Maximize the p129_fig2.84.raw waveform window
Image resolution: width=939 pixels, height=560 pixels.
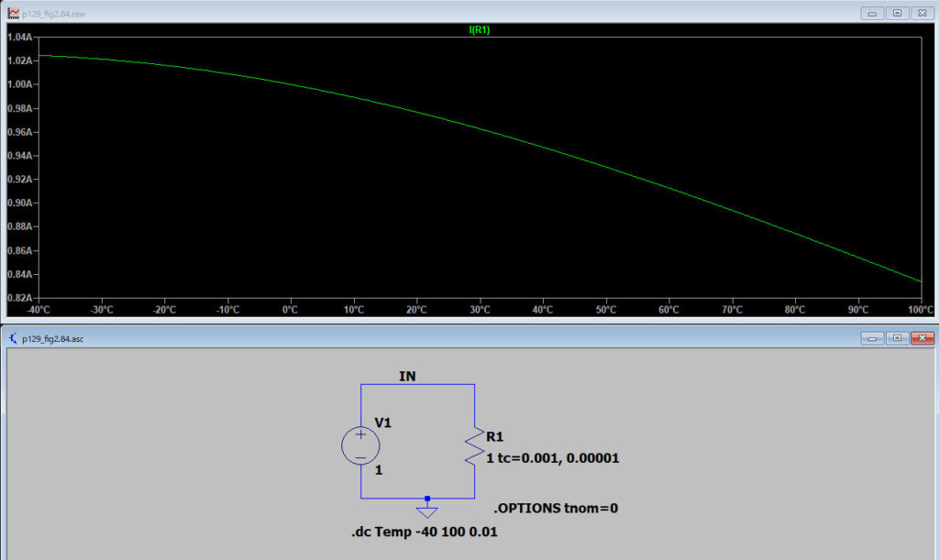pos(897,13)
